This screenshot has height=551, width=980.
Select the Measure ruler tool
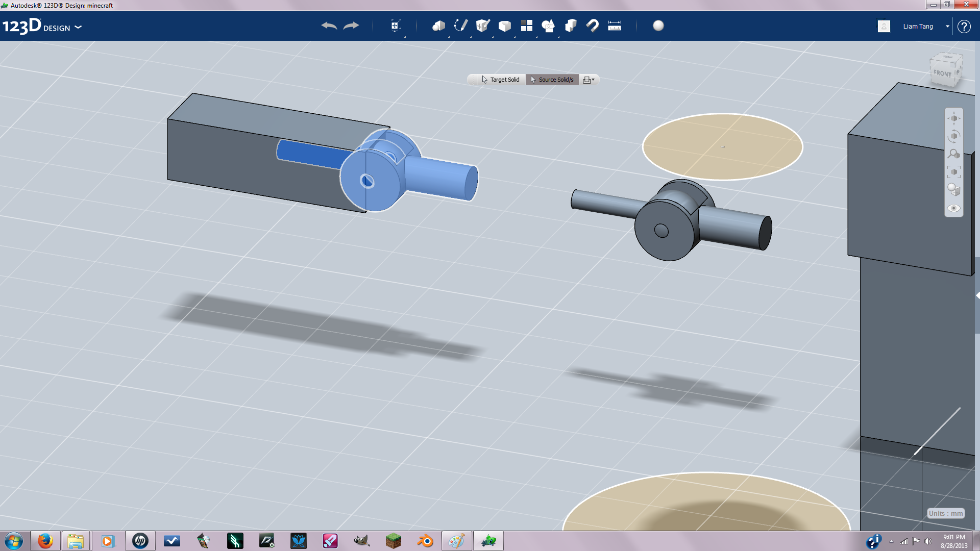click(615, 26)
